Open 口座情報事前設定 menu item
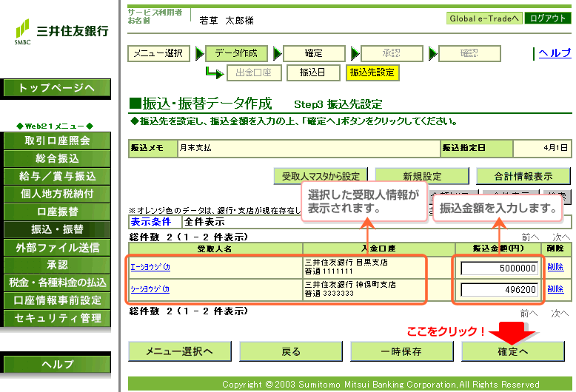The image size is (576, 392). click(57, 300)
